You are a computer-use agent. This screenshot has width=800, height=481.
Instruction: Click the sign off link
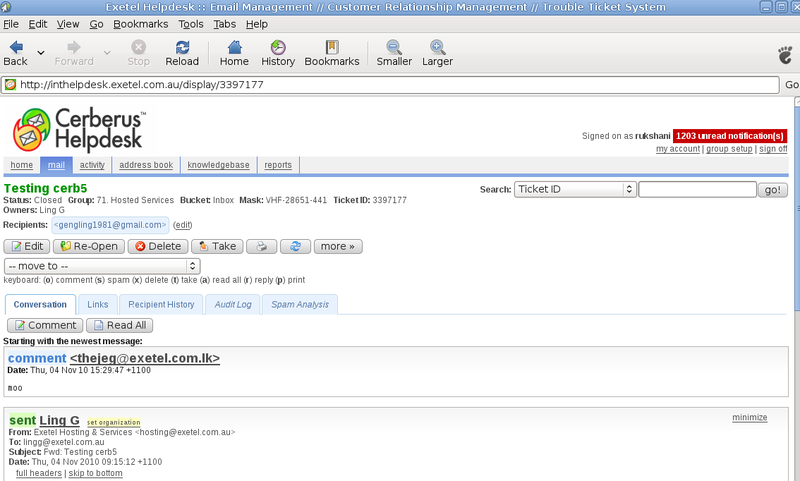pos(773,148)
